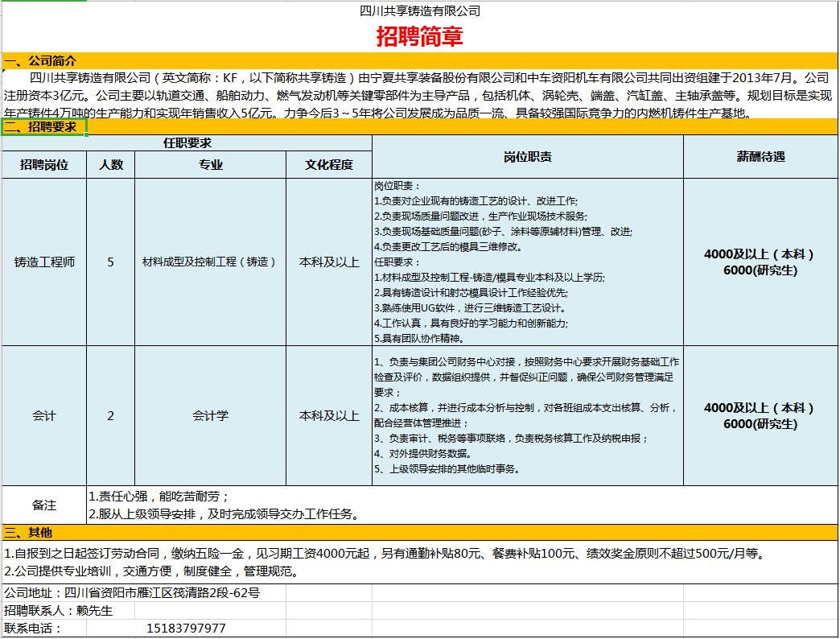Click the phone number 15183797977 cell
Viewport: 840px width, 639px height.
186,629
